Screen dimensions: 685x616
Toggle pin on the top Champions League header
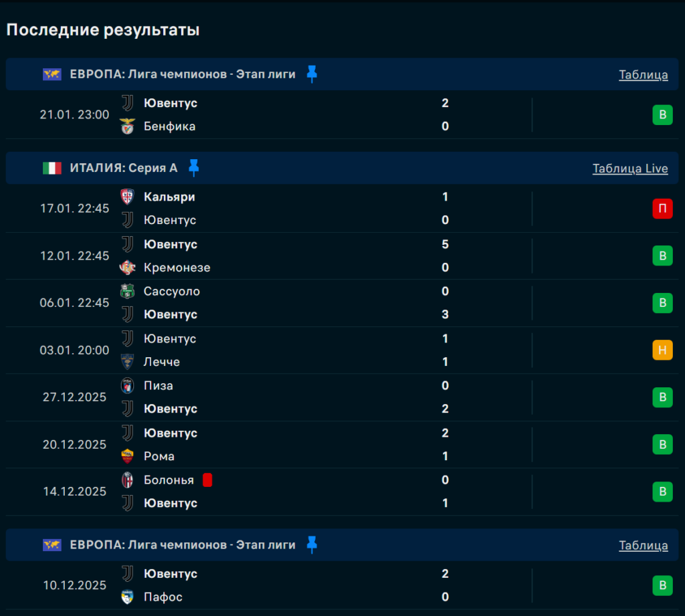(x=312, y=74)
